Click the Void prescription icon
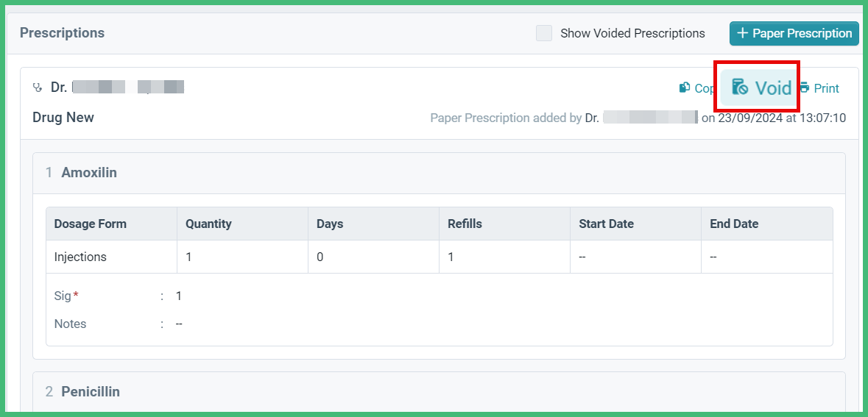 coord(740,88)
